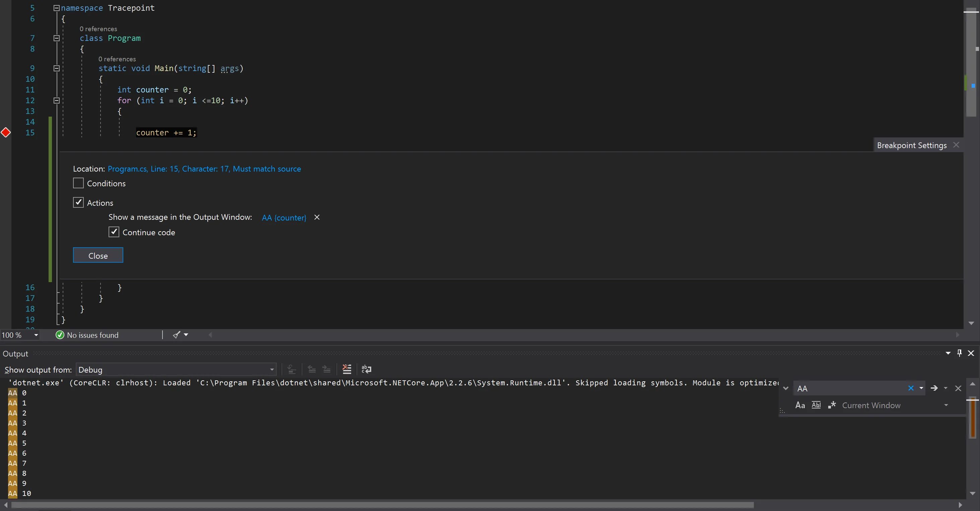This screenshot has width=980, height=511.
Task: Open the Show output from dropdown
Action: tap(272, 370)
